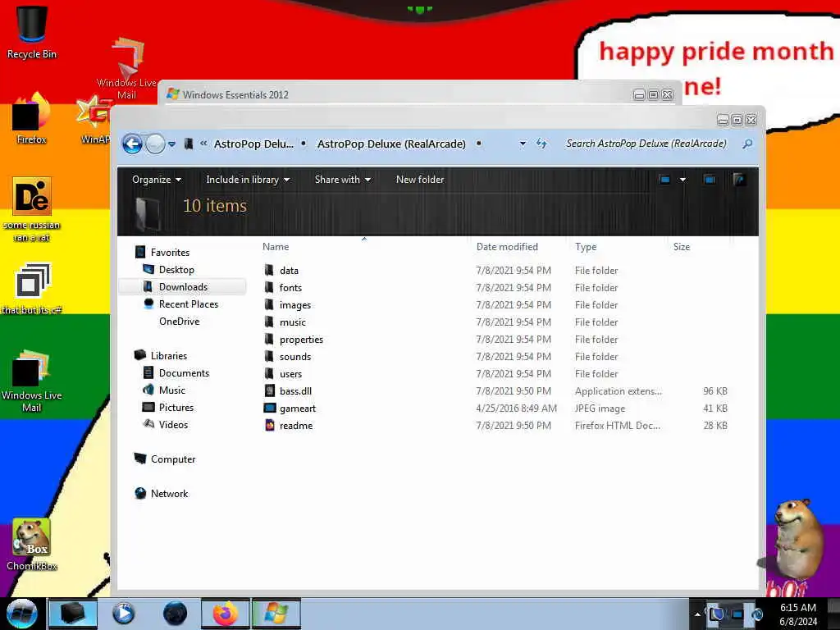Select the bass.dll file icon
Screen dimensions: 840x630
coord(269,390)
